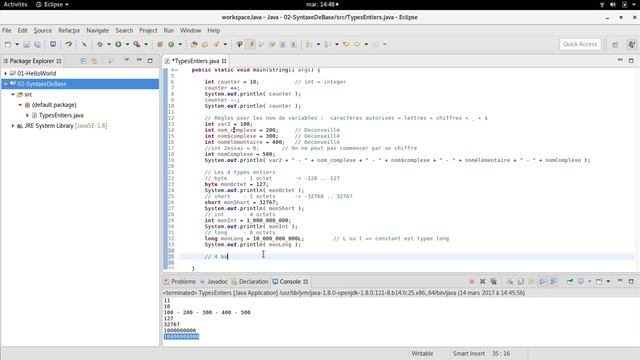Click Writable in status bar
Screen dimensions: 640x360
pyautogui.click(x=422, y=353)
